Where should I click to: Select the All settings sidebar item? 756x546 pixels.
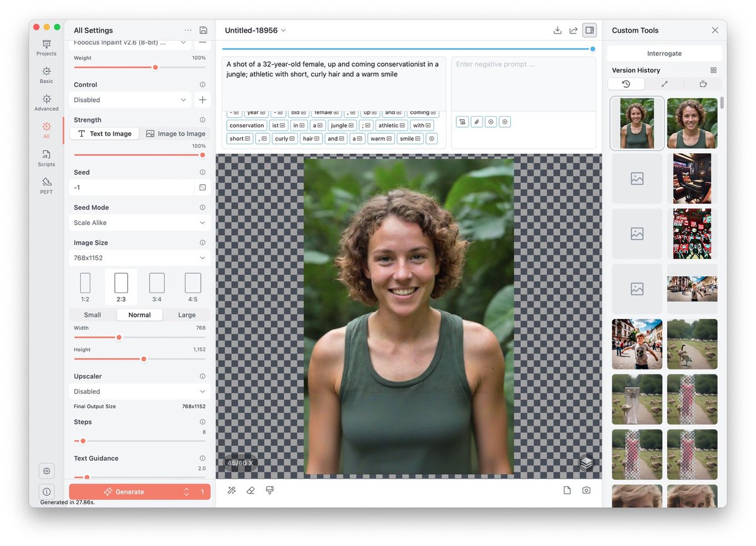(46, 131)
